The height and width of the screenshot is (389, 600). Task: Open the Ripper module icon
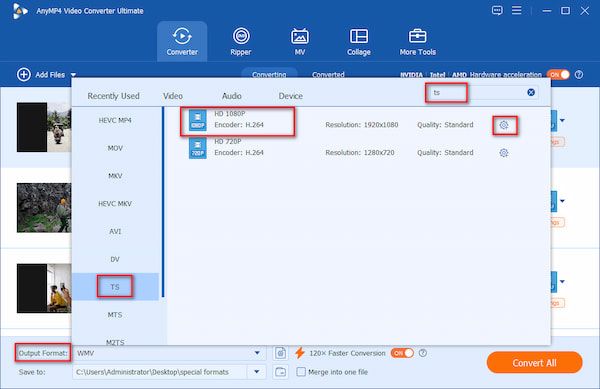[x=241, y=36]
